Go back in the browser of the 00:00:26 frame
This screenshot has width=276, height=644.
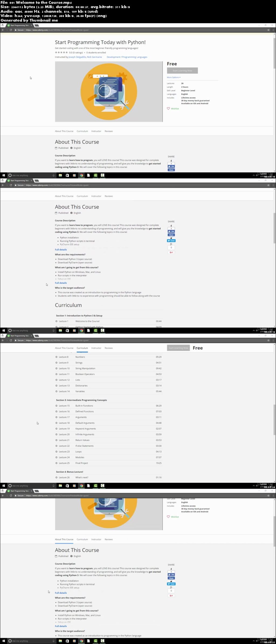coord(3,340)
